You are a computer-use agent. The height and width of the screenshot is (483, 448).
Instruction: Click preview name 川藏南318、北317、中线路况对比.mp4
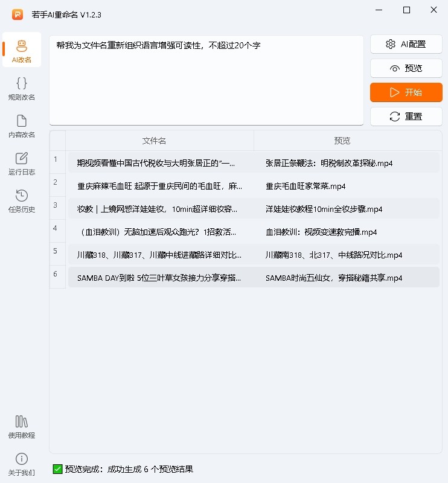point(334,255)
